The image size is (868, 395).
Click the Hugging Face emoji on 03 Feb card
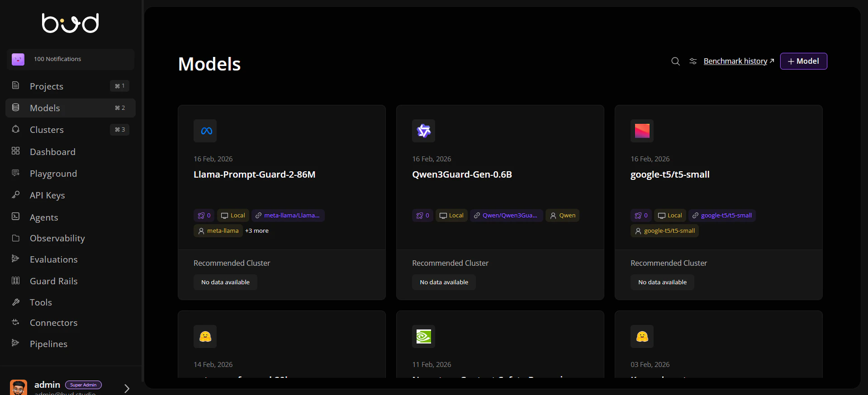642,337
